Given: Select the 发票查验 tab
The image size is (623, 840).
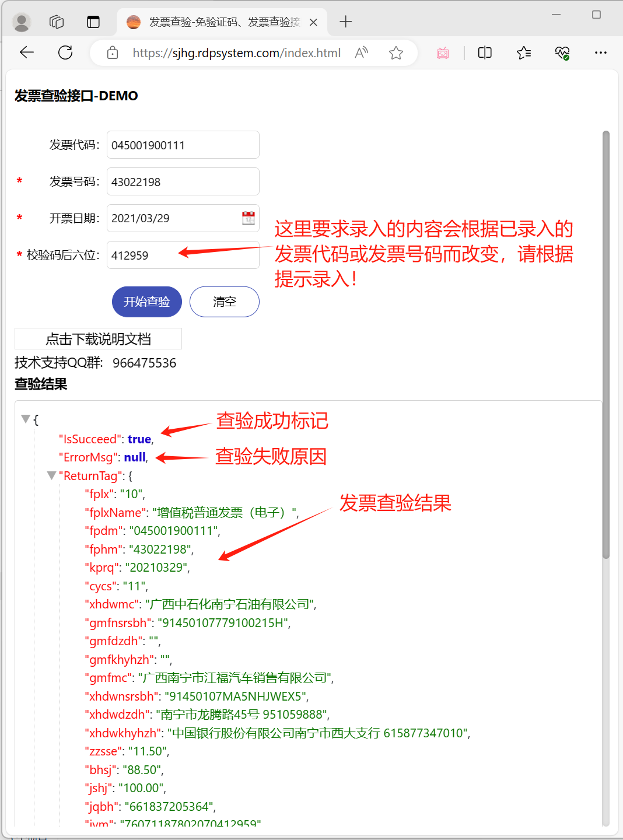Looking at the screenshot, I should coord(222,22).
